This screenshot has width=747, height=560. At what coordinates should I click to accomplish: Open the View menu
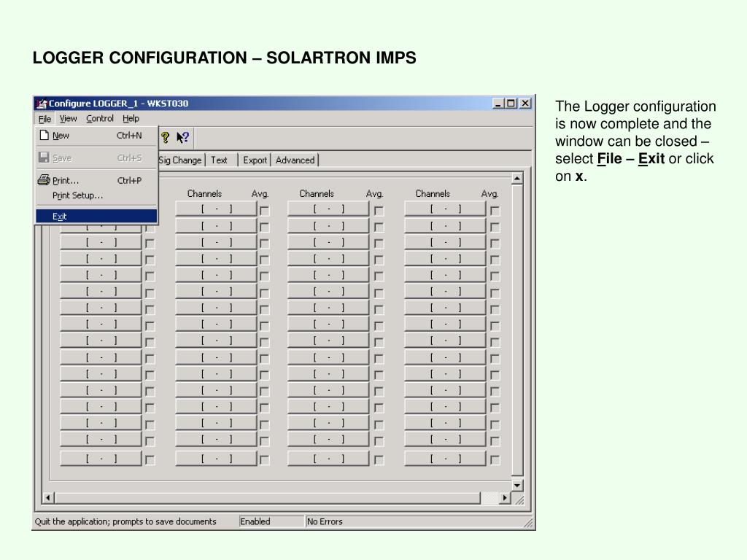click(68, 119)
